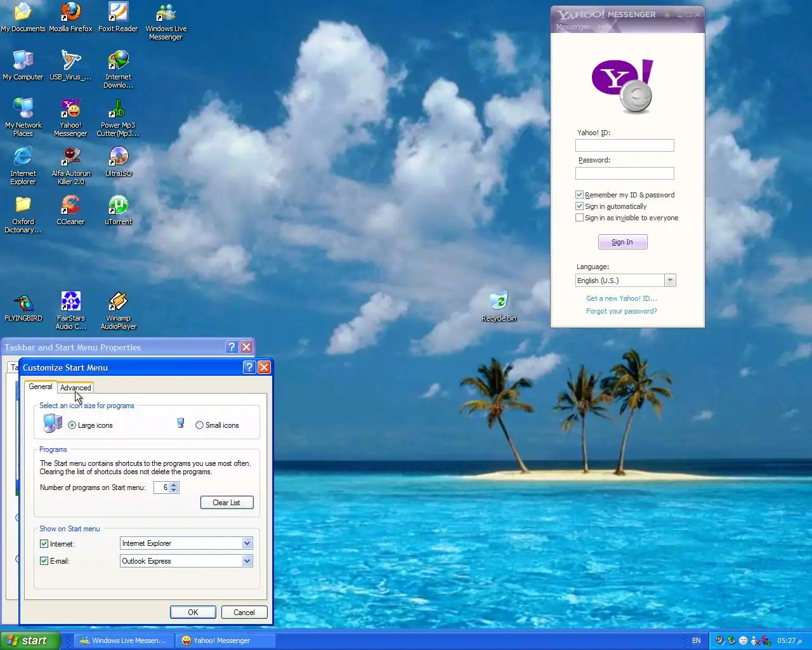Click the help button on Taskbar and Start Menu Properties
Image resolution: width=812 pixels, height=650 pixels.
click(232, 347)
